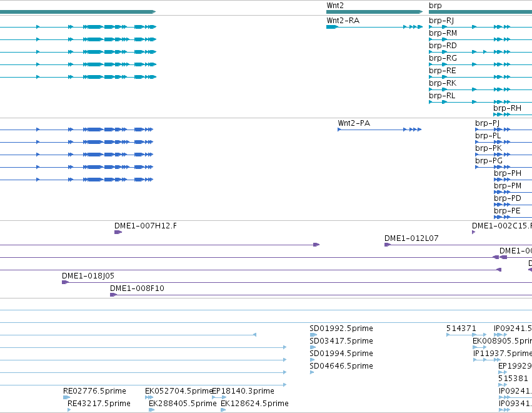Click the SD01992.5prime arrow glyph

[x=313, y=335]
